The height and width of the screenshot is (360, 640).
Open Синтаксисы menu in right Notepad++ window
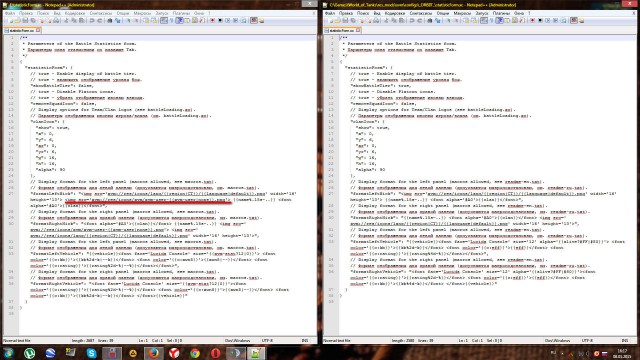[421, 13]
